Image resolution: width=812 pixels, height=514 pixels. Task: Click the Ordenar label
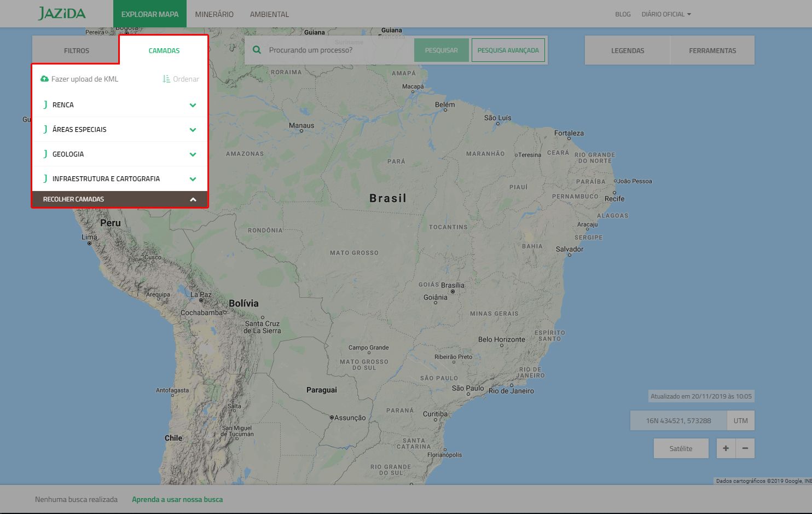point(186,79)
